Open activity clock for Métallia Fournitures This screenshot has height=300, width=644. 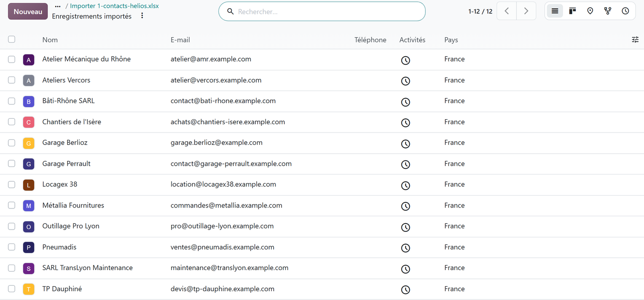(x=405, y=207)
